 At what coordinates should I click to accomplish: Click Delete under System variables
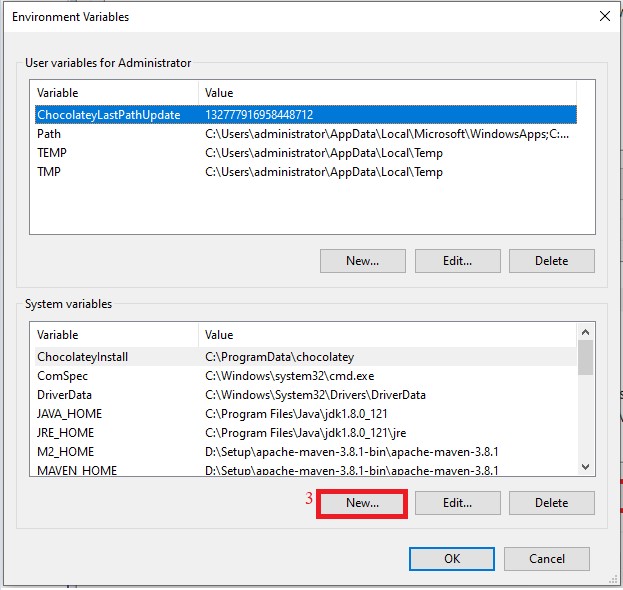click(x=552, y=503)
